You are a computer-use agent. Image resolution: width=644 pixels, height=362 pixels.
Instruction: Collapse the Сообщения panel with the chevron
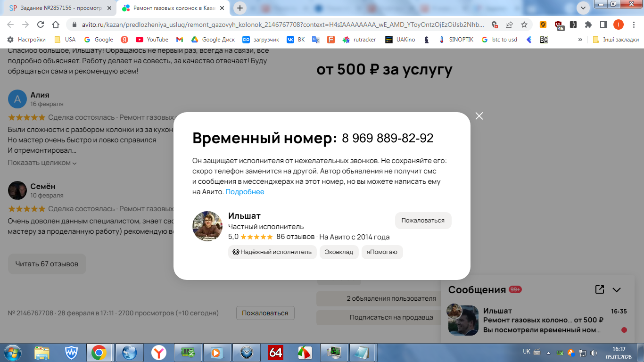click(x=617, y=290)
